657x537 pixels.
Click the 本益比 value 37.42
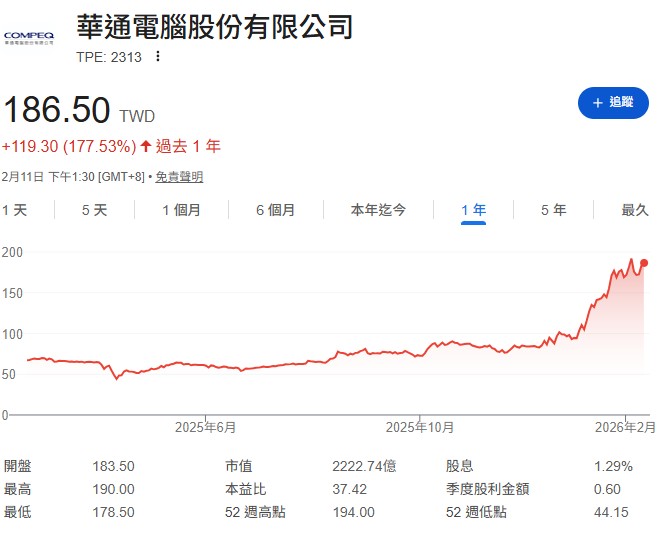click(x=349, y=489)
